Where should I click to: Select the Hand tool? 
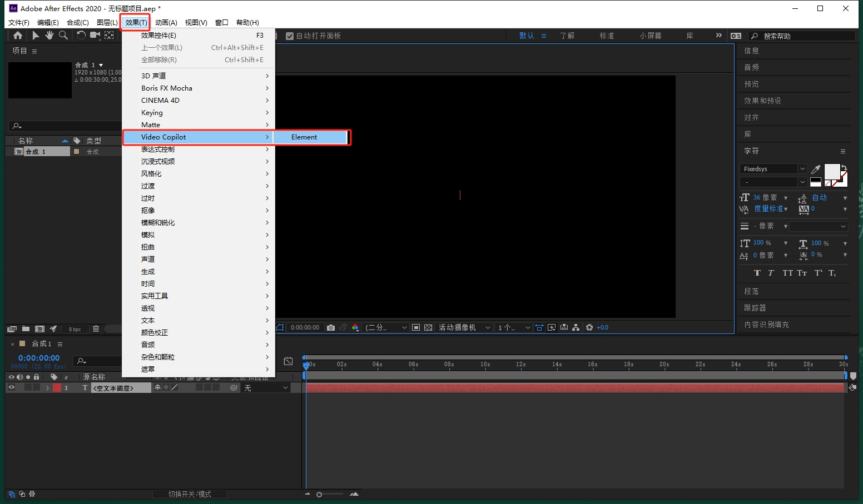(x=49, y=36)
